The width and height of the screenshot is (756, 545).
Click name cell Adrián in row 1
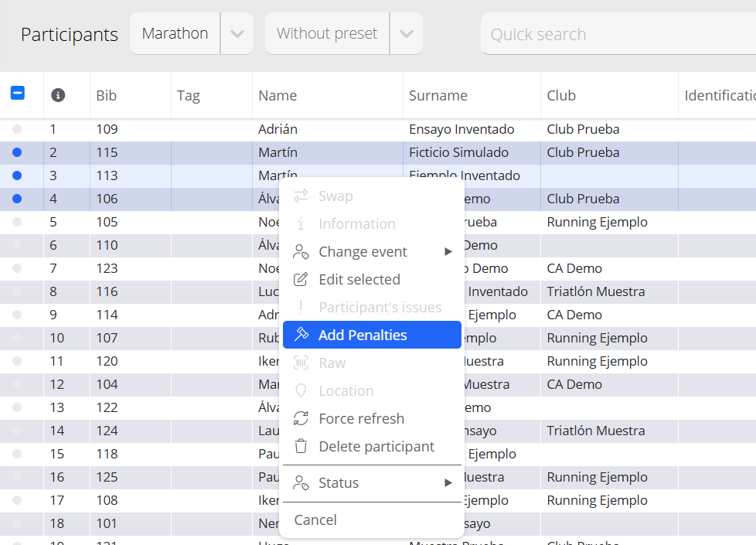pos(278,129)
